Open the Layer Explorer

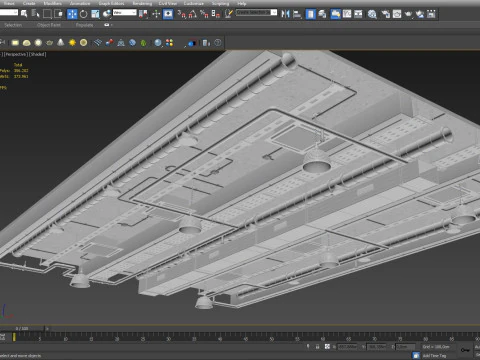coord(322,14)
